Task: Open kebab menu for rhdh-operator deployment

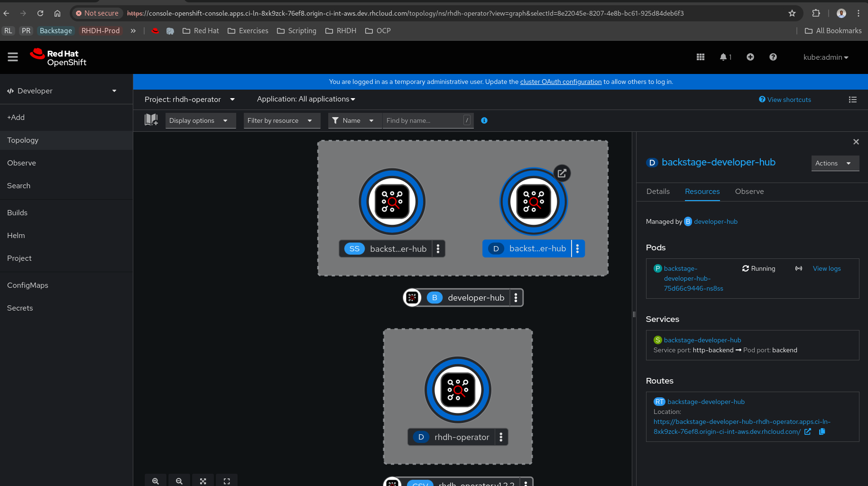Action: point(501,437)
